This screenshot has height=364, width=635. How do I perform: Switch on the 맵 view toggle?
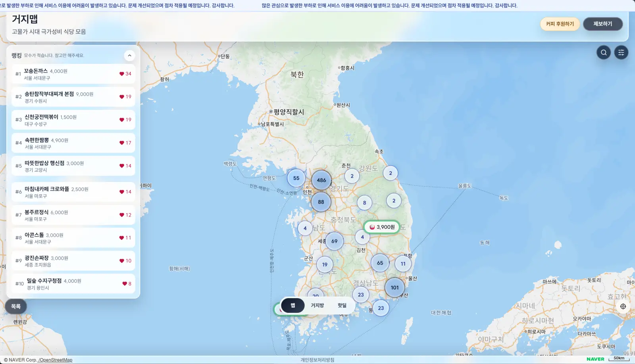(292, 305)
